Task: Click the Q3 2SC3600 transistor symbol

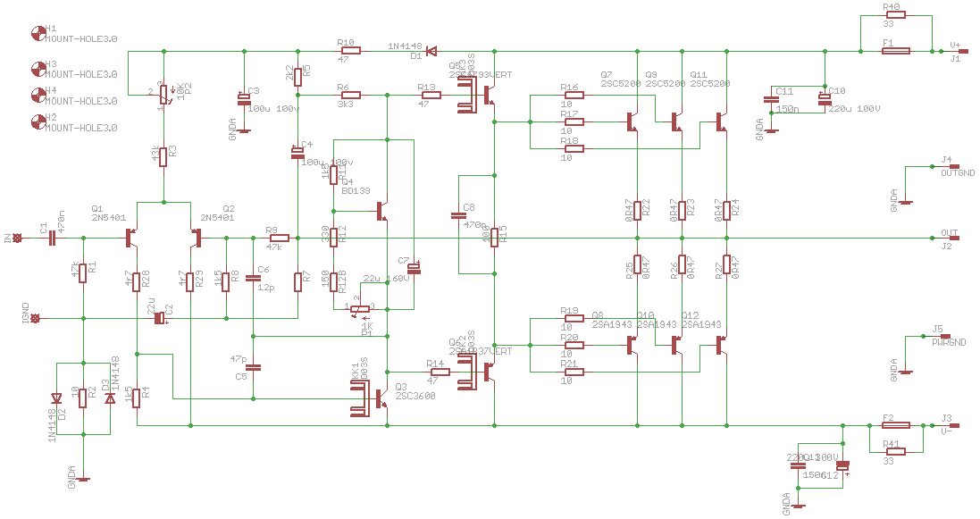Action: point(381,398)
